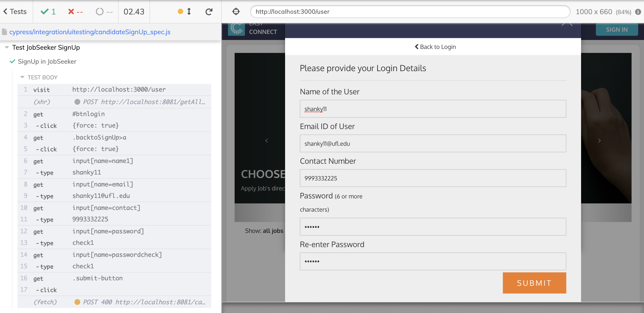Click the viewport info icon

pyautogui.click(x=638, y=12)
